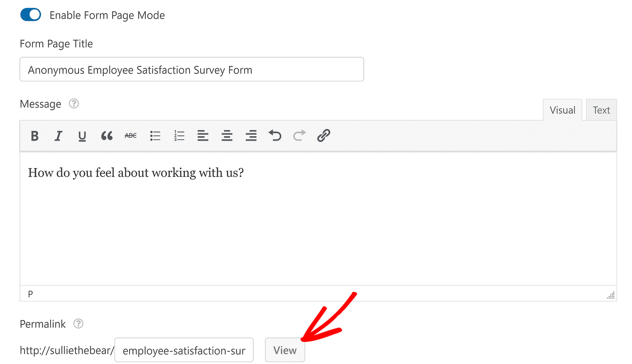Undo the last editor change
The image size is (632, 364).
[275, 135]
